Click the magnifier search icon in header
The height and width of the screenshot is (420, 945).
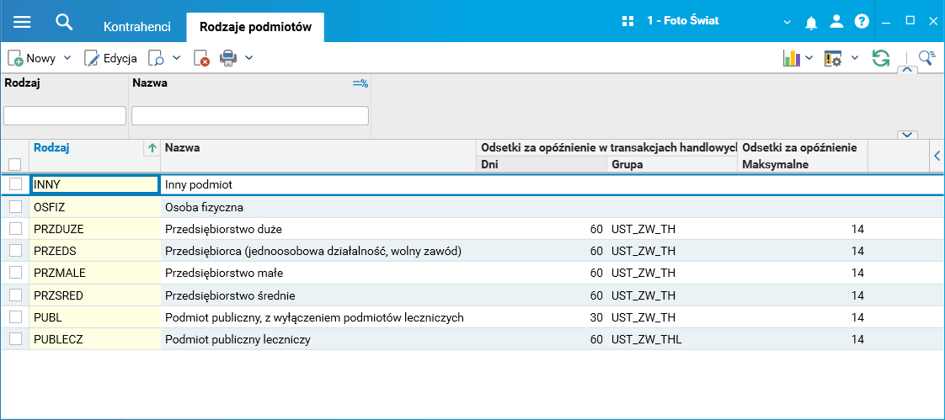pos(64,21)
